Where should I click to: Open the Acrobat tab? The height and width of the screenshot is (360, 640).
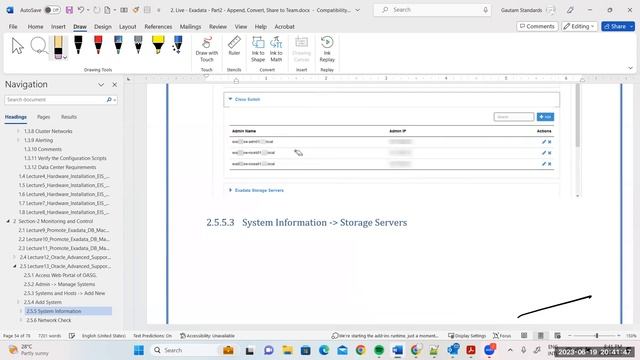pyautogui.click(x=284, y=27)
